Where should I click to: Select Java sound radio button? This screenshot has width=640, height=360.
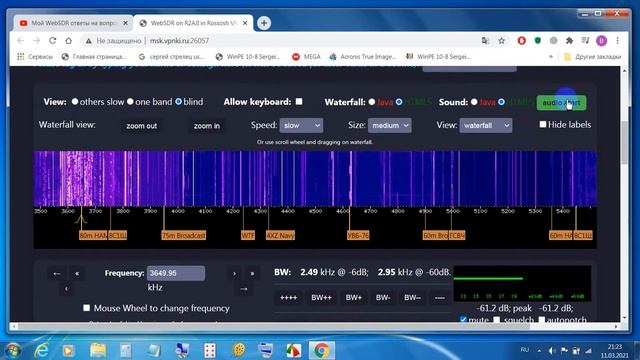[474, 102]
